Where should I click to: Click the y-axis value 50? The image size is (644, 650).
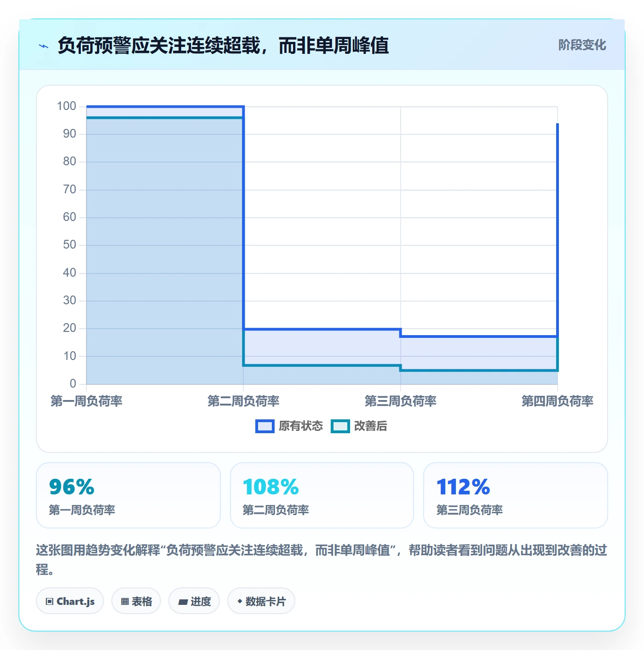coord(69,245)
